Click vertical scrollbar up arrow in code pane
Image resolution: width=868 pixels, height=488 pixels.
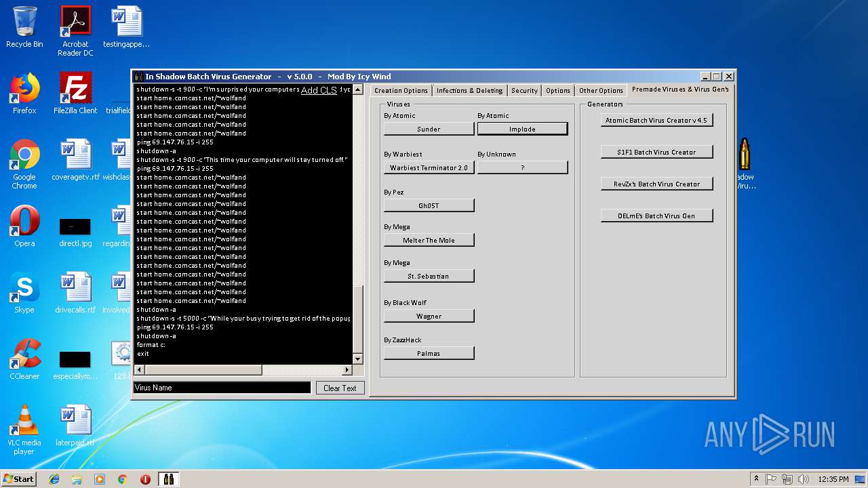[x=358, y=89]
